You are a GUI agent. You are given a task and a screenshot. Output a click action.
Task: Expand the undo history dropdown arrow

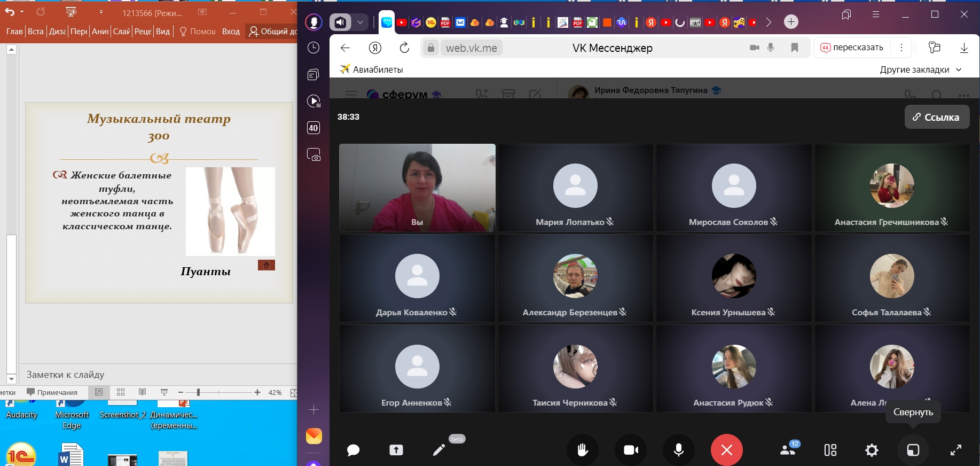click(x=21, y=11)
